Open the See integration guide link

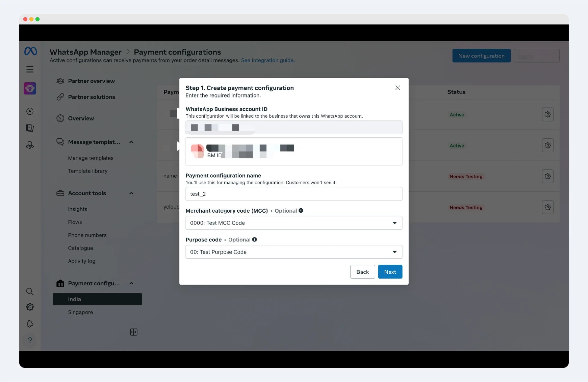click(x=268, y=60)
